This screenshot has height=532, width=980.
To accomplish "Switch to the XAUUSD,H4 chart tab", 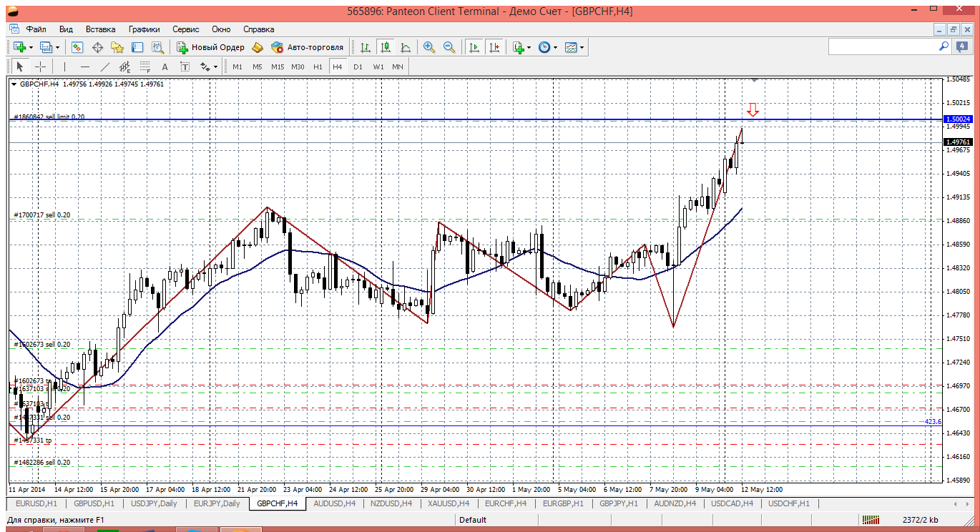I will tap(447, 503).
